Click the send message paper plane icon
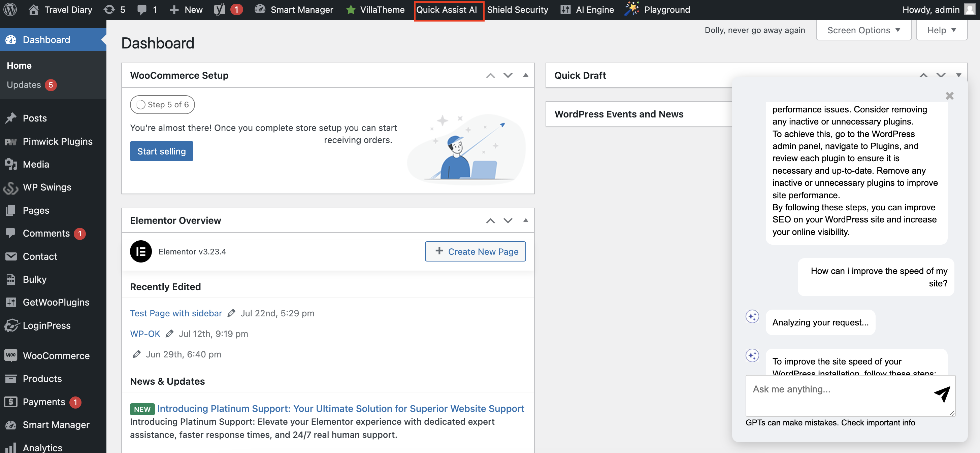This screenshot has height=453, width=980. [942, 394]
